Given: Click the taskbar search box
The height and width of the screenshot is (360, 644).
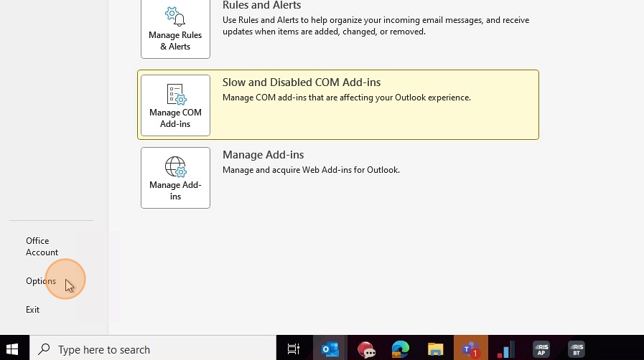Looking at the screenshot, I should coord(153,349).
